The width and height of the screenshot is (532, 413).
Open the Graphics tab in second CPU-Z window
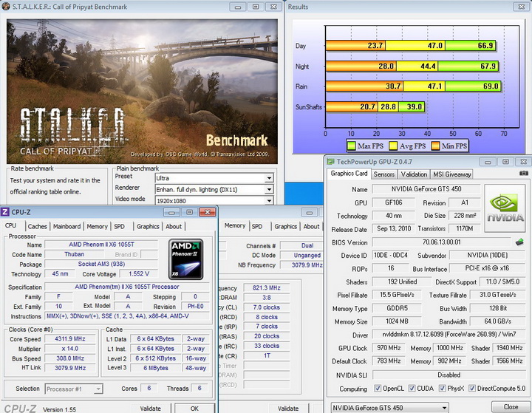click(286, 226)
